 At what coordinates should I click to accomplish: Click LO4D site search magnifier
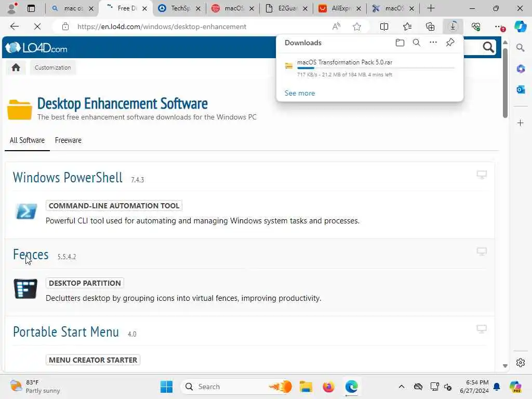488,47
